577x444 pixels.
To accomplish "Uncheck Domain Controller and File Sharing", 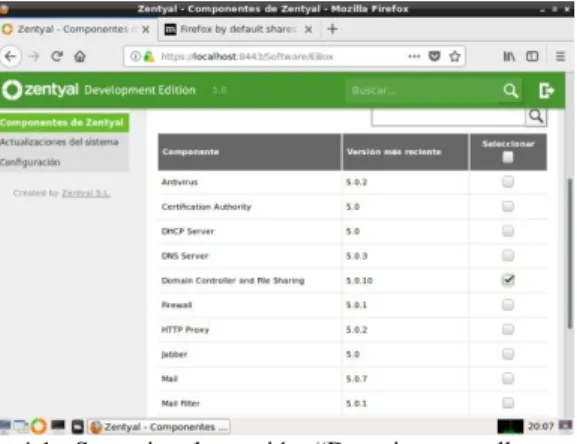I will (508, 280).
